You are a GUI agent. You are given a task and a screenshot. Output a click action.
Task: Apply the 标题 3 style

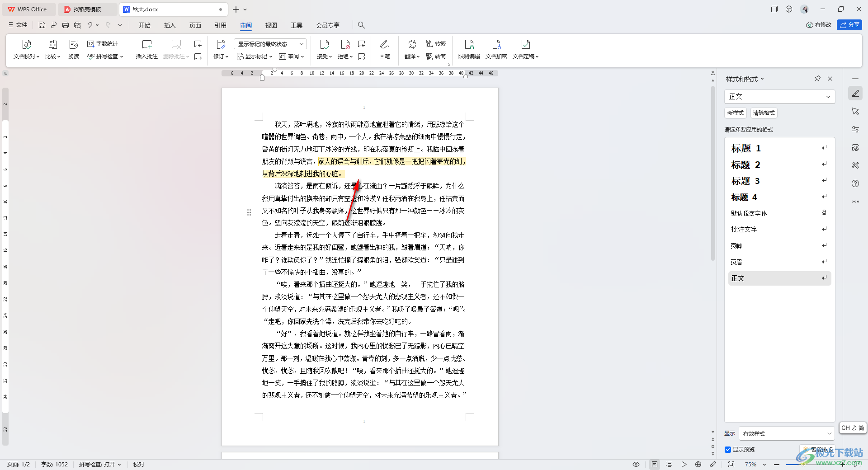click(x=779, y=181)
